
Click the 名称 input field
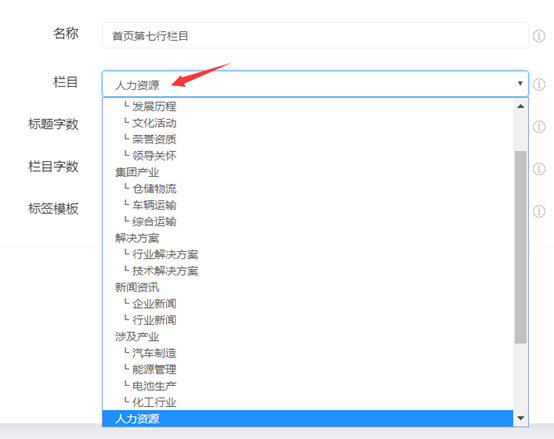315,36
